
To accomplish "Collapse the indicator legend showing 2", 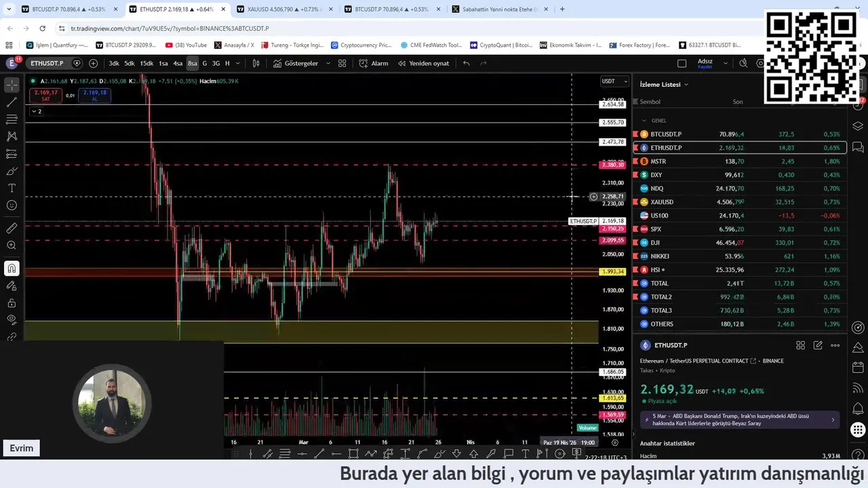I will (36, 111).
